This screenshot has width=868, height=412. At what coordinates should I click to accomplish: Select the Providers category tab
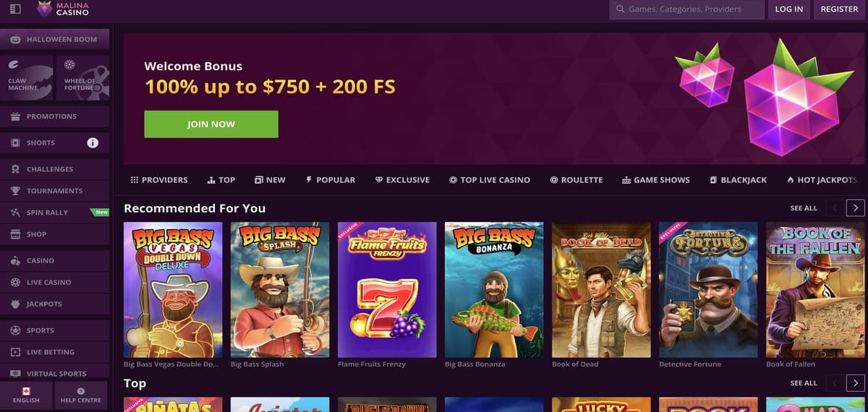point(158,180)
